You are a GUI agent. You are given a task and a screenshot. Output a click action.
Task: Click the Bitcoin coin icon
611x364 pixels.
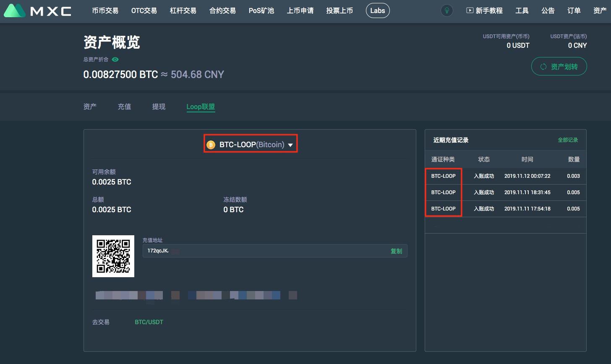tap(211, 145)
